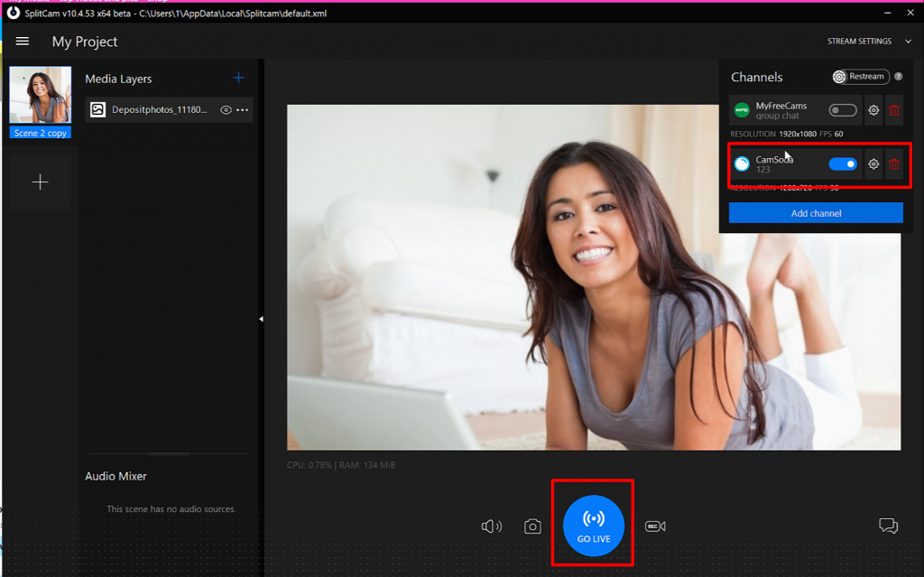Disable the CamSoda channel toggle
Screen dimensions: 924x577
pyautogui.click(x=843, y=164)
